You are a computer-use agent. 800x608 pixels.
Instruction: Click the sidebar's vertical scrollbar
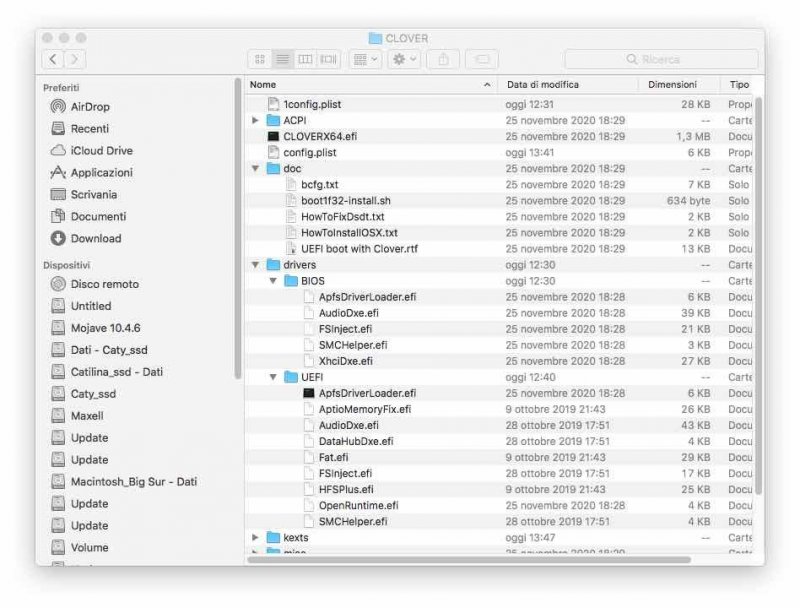point(238,228)
